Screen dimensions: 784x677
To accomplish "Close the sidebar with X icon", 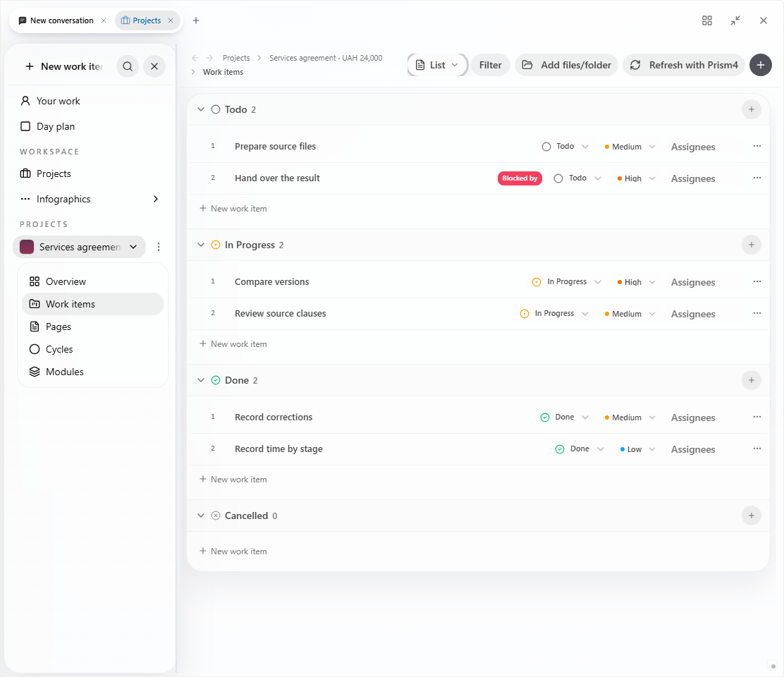I will 154,66.
